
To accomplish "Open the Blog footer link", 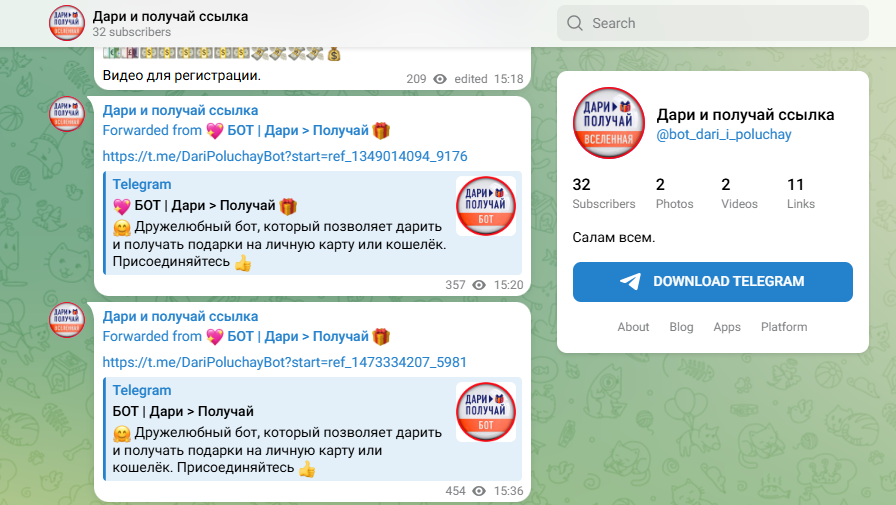I will 681,327.
